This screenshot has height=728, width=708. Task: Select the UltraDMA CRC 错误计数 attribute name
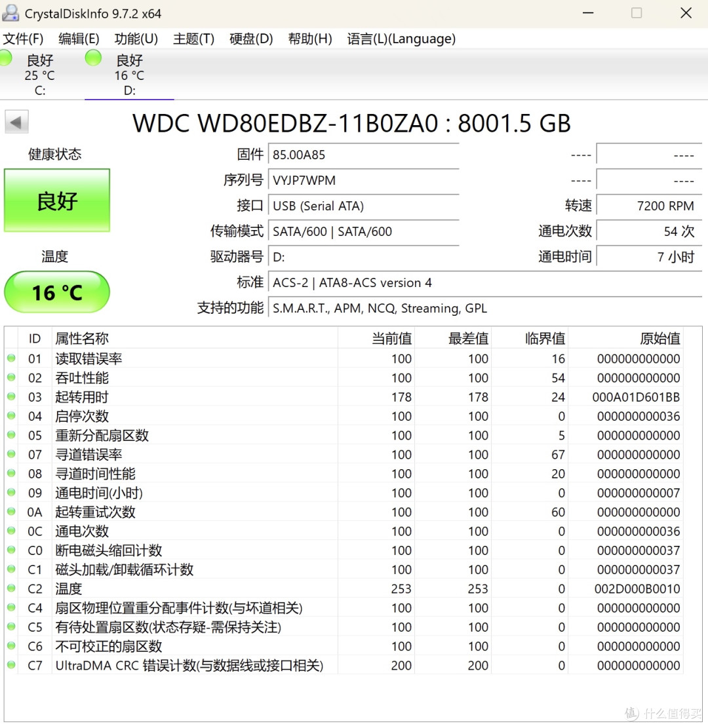[x=189, y=665]
